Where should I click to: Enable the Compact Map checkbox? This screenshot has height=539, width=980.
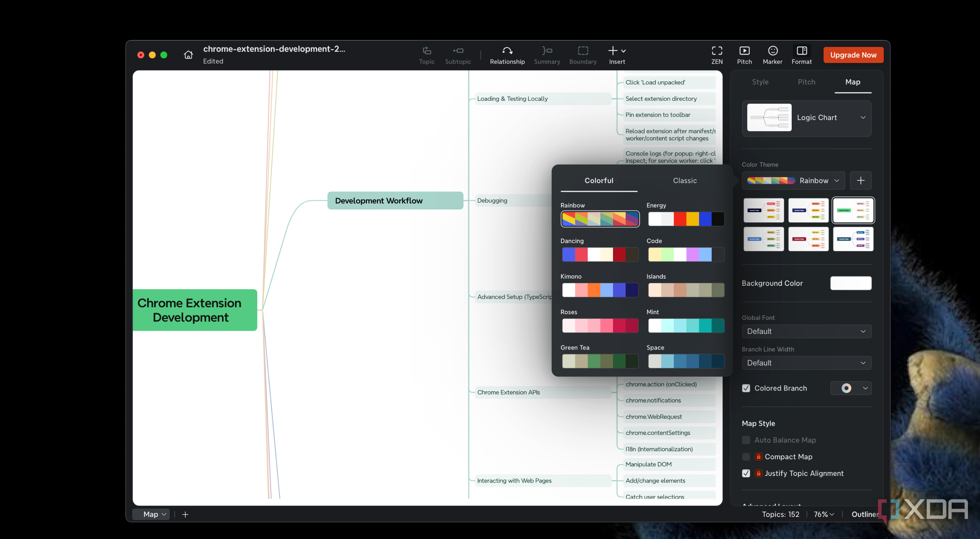click(746, 457)
